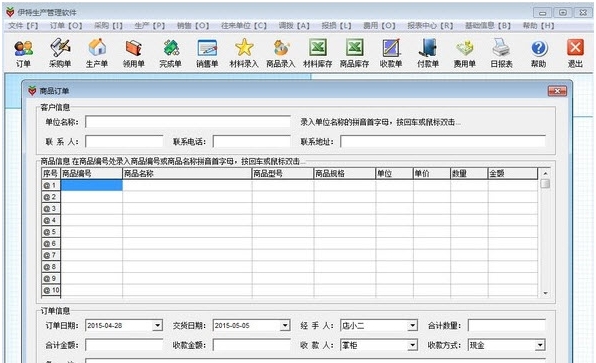Click the 单价 column header
596x363 pixels.
(x=432, y=174)
